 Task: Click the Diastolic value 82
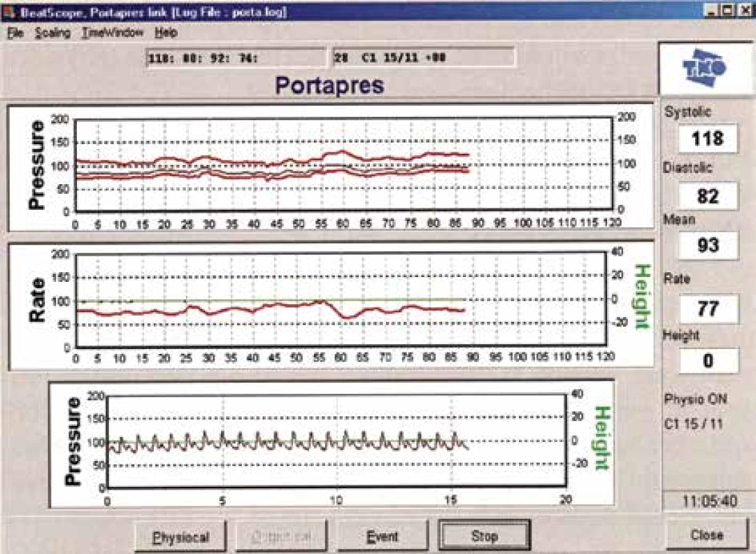pos(707,196)
